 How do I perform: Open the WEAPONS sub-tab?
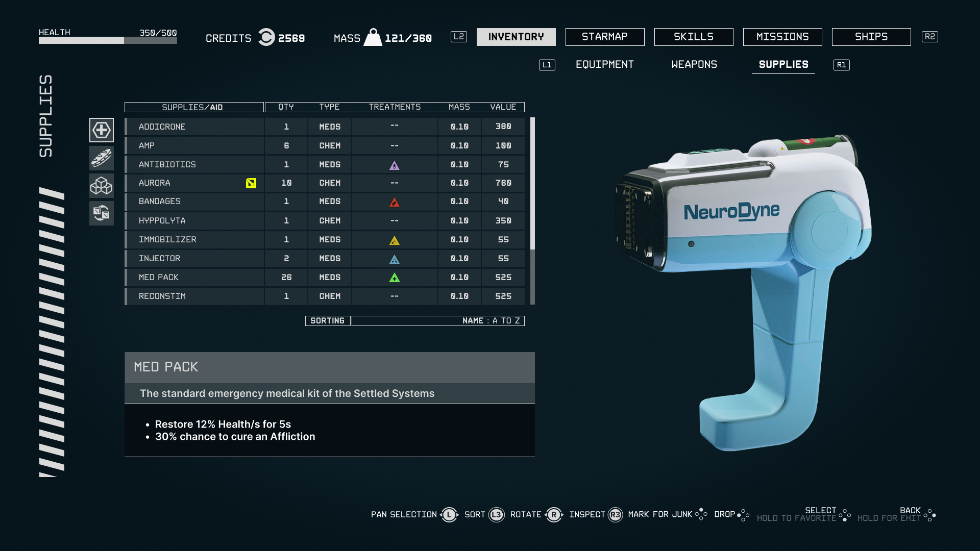click(694, 64)
